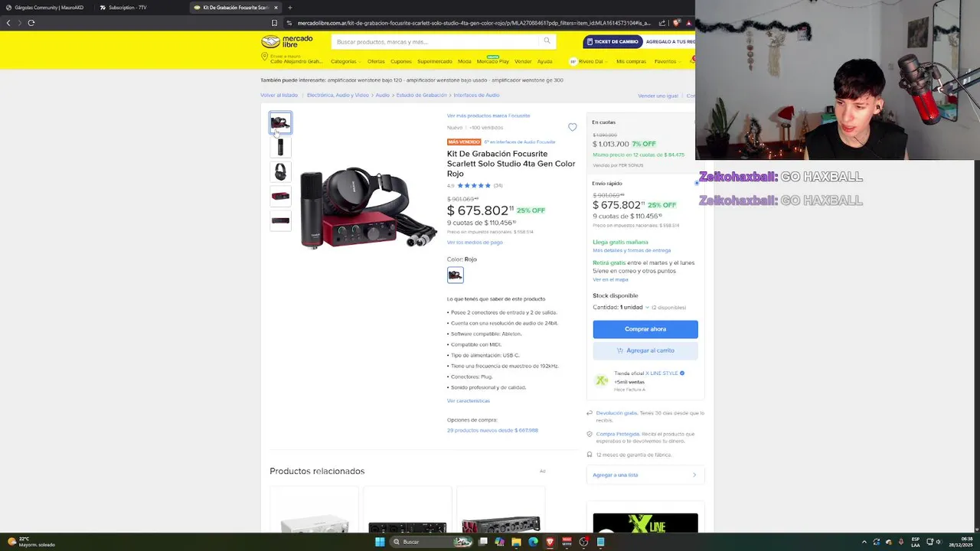The width and height of the screenshot is (980, 551).
Task: Open the Cantidad 1 unidad dropdown
Action: click(635, 308)
